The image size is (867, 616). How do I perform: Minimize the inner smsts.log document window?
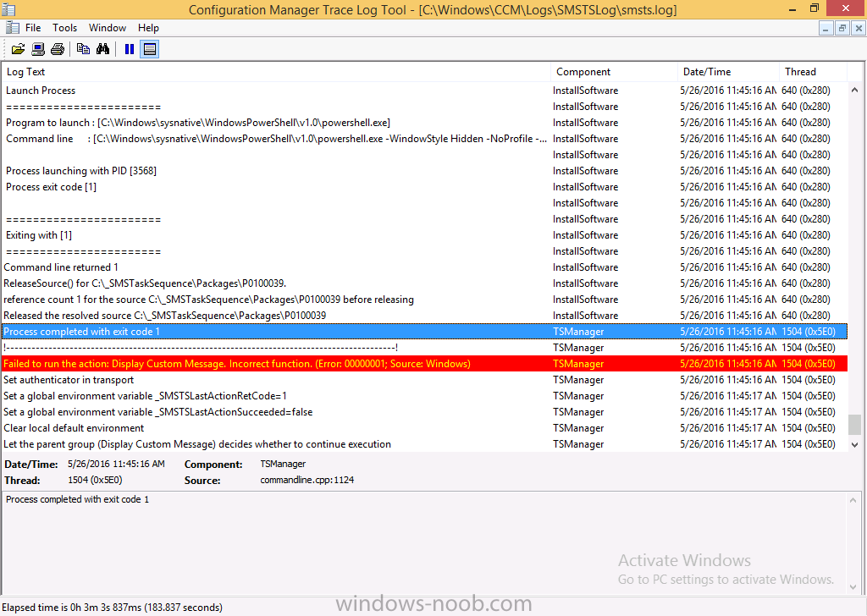pos(826,28)
